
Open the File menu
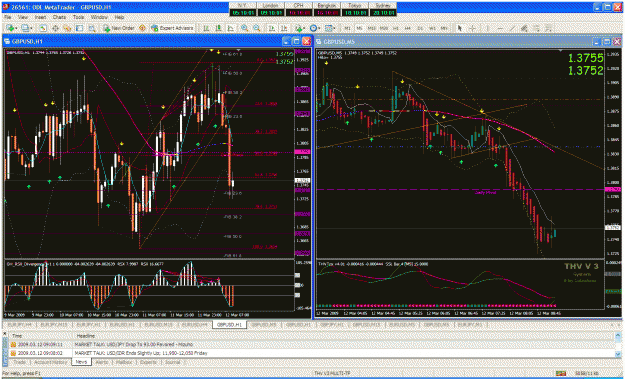[x=7, y=18]
